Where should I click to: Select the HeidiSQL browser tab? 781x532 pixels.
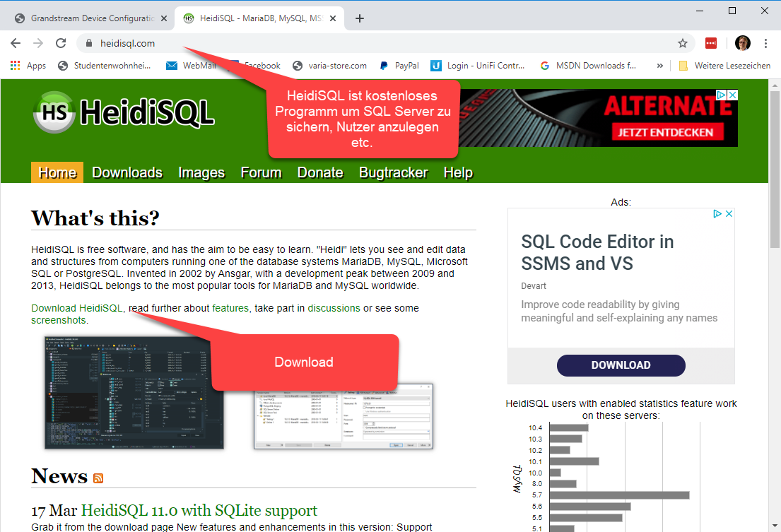[x=259, y=18]
